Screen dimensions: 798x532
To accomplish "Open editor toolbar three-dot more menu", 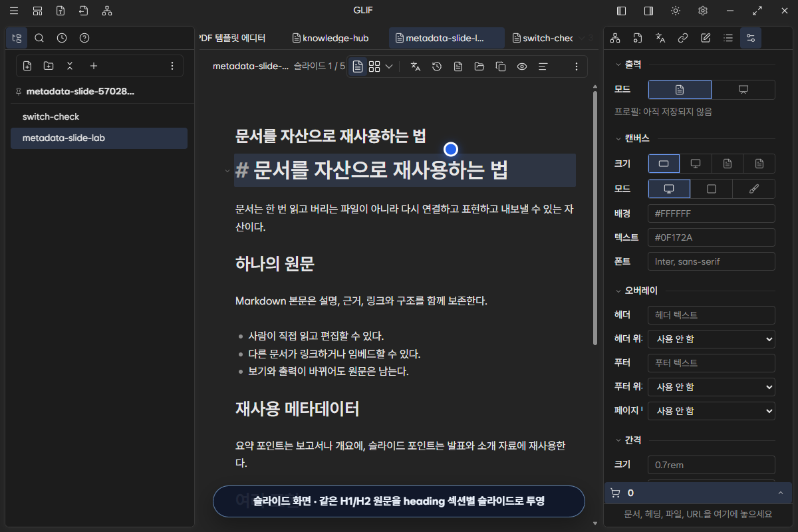I will (577, 66).
